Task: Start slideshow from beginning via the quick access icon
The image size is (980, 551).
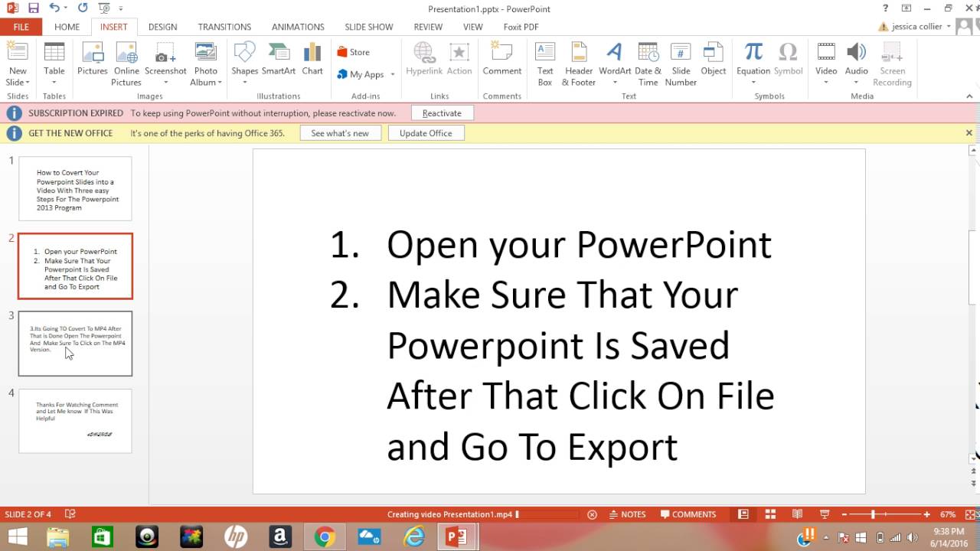Action: pyautogui.click(x=104, y=8)
